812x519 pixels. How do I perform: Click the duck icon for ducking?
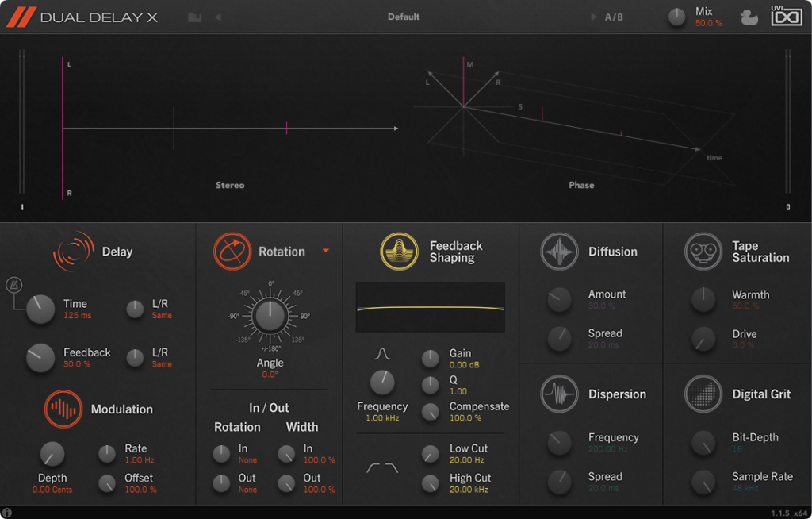[x=749, y=17]
